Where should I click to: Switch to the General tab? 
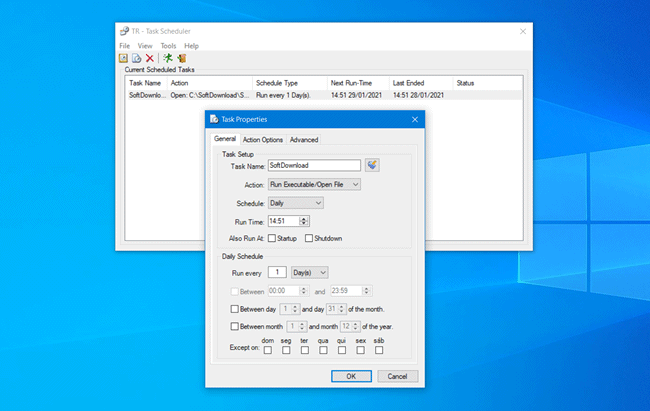click(225, 139)
